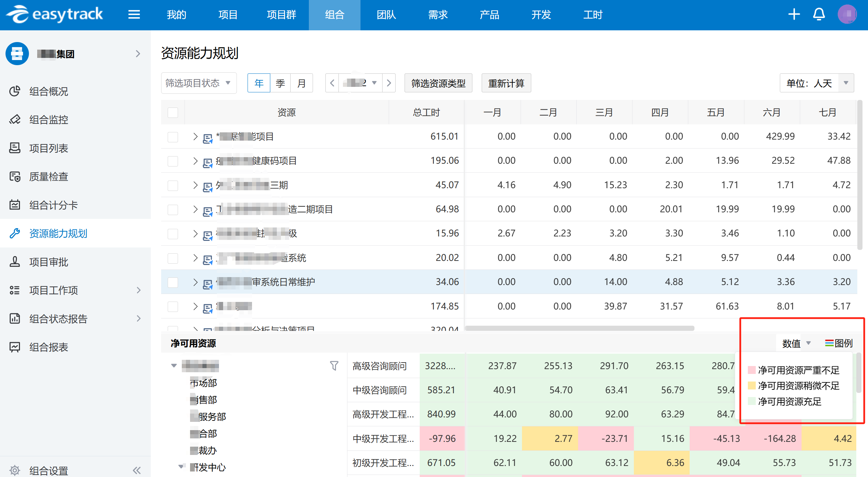The width and height of the screenshot is (868, 477).
Task: Open the 组合概况 sidebar icon
Action: coord(14,91)
